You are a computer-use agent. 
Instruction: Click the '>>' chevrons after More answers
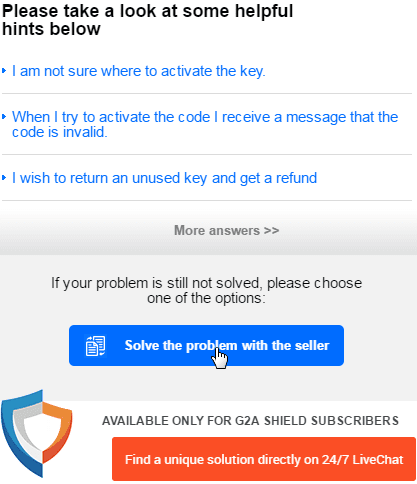click(x=271, y=230)
